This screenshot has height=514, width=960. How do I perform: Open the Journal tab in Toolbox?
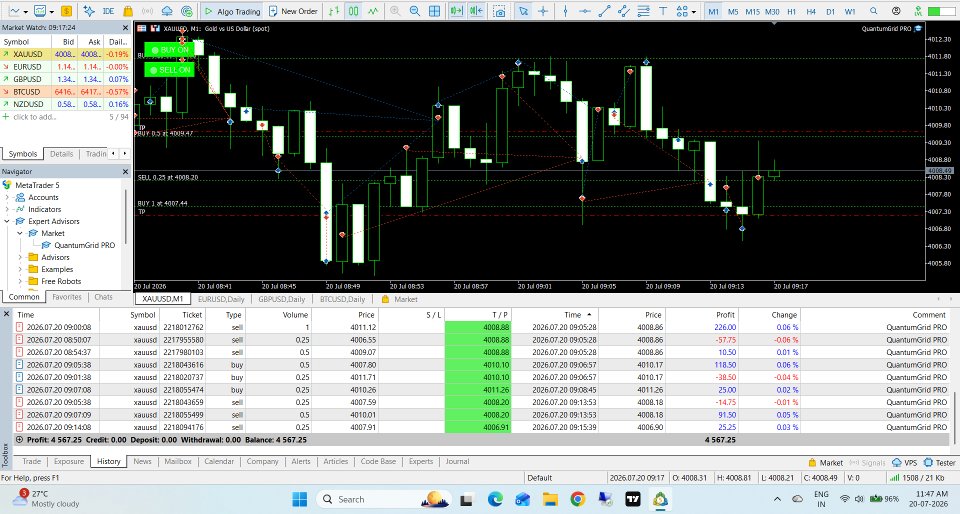pyautogui.click(x=457, y=461)
